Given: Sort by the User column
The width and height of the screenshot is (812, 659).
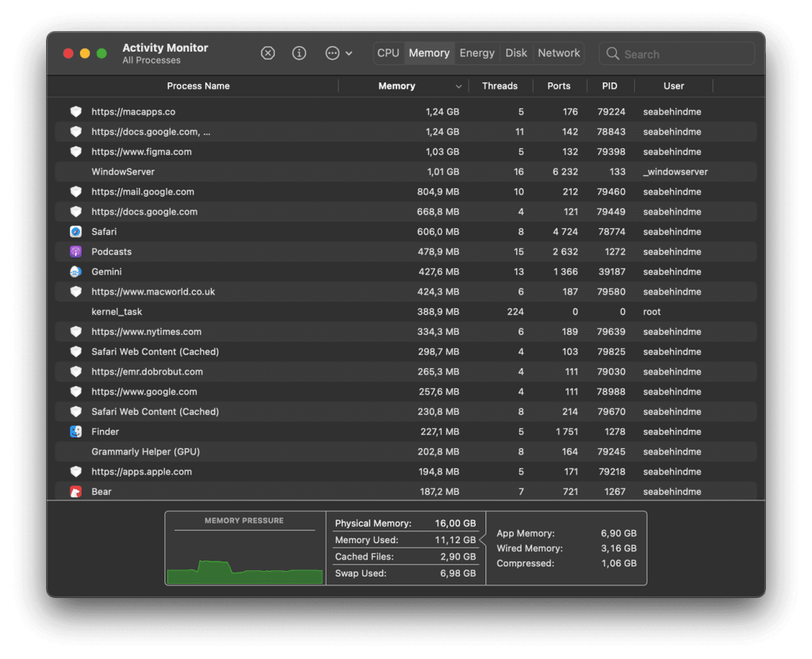Looking at the screenshot, I should tap(674, 86).
